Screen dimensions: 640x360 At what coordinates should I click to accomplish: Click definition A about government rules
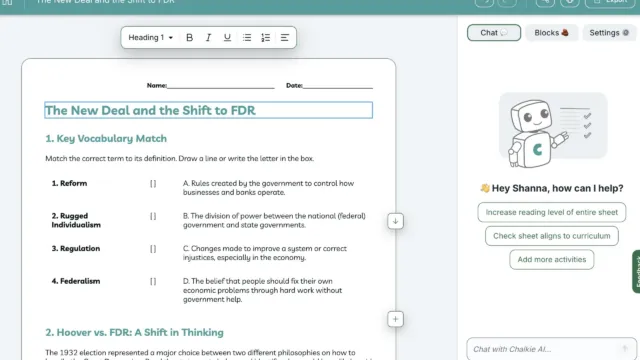click(x=269, y=188)
